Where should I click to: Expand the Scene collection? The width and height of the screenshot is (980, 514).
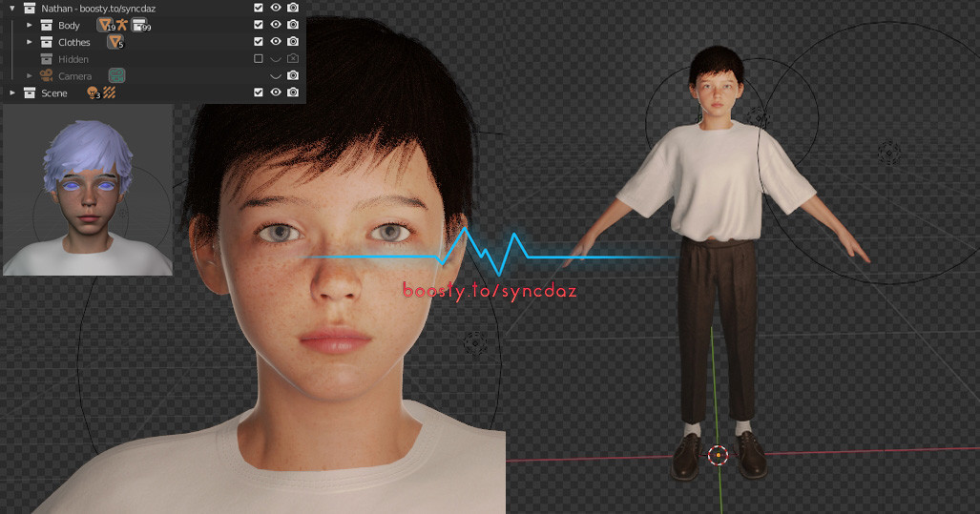click(x=12, y=93)
